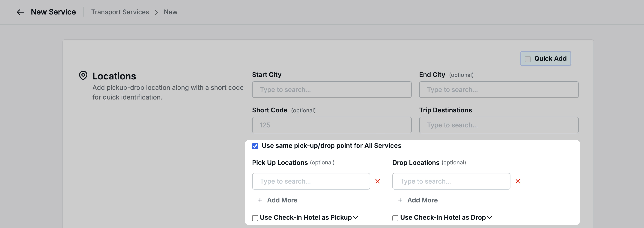The image size is (644, 228).
Task: Click the Trip Destinations search field
Action: pos(498,125)
